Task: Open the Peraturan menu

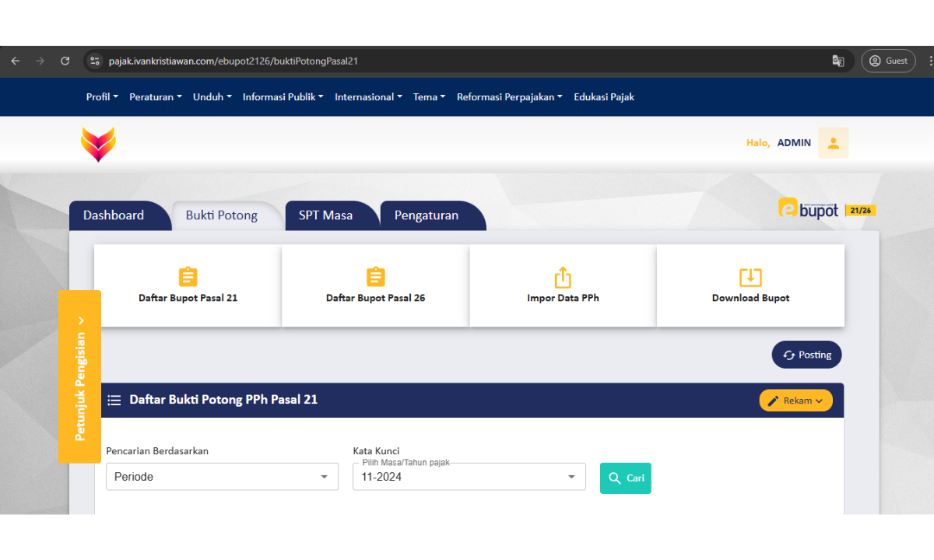Action: [x=155, y=97]
